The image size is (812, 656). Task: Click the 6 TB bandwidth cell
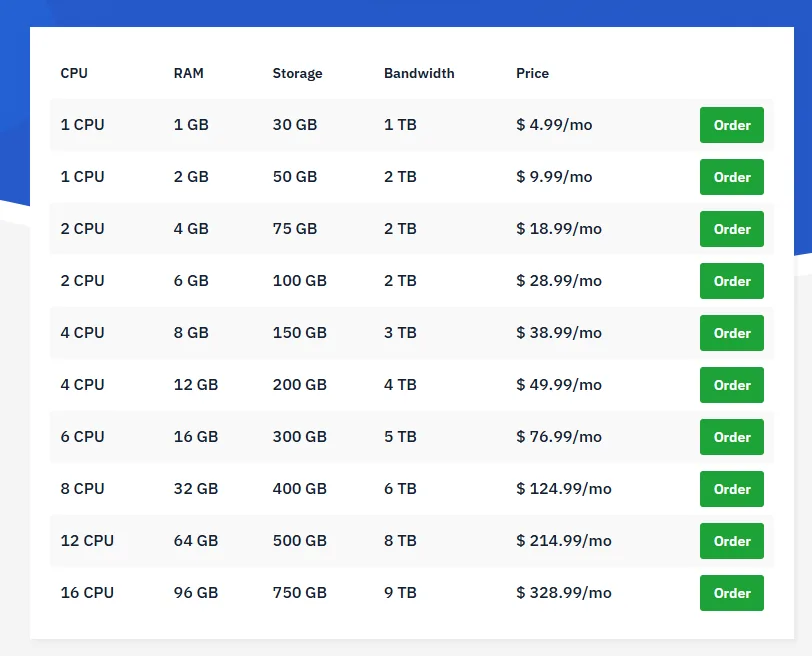400,489
